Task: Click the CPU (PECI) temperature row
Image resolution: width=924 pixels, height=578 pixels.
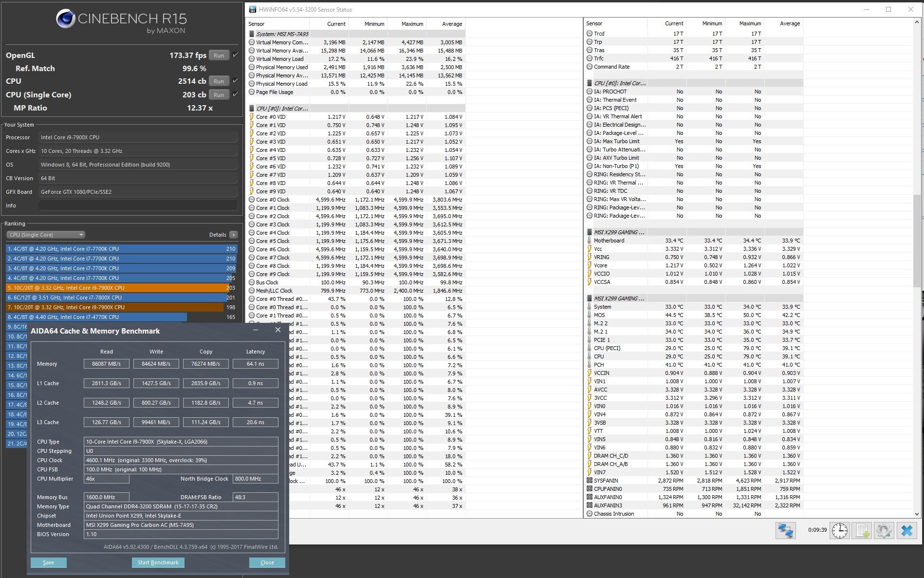Action: tap(694, 348)
